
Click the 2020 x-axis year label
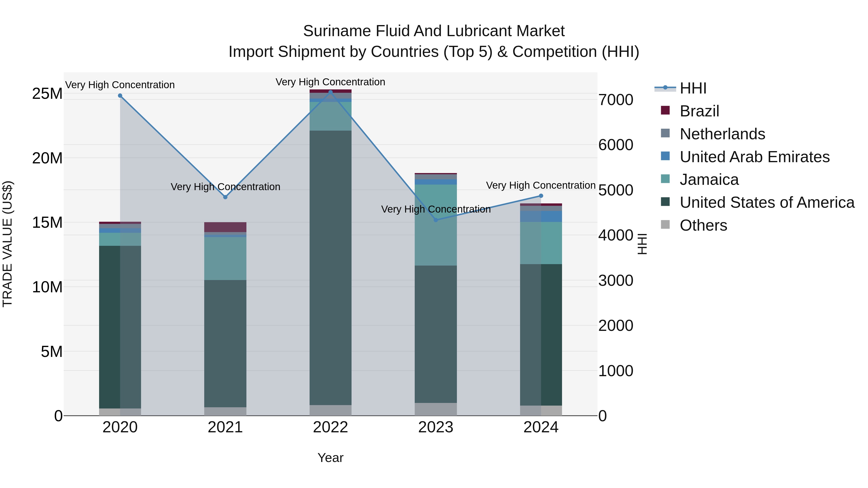120,427
